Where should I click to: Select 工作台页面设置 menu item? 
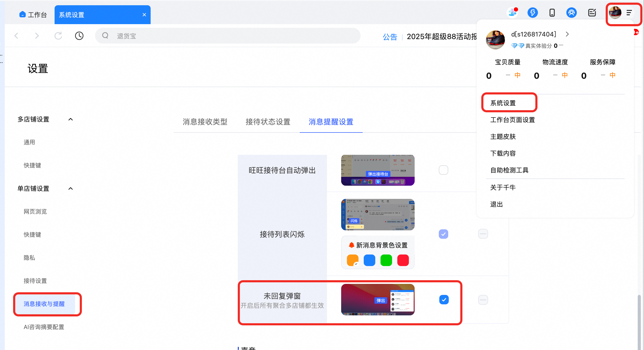(512, 120)
